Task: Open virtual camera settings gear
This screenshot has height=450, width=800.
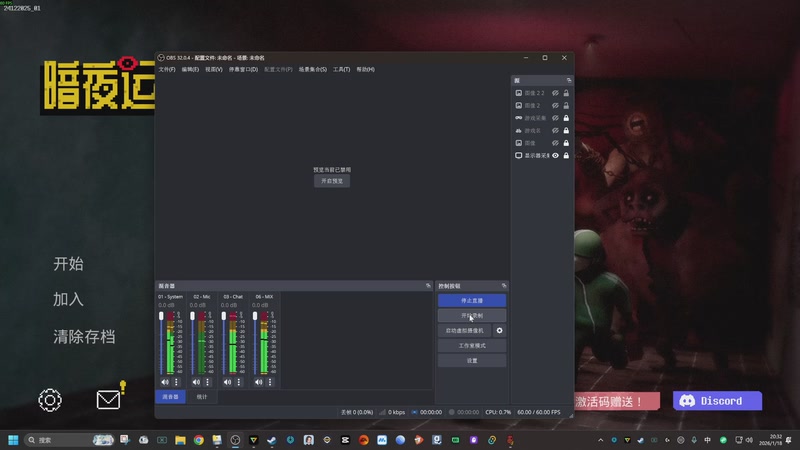Action: coord(499,331)
